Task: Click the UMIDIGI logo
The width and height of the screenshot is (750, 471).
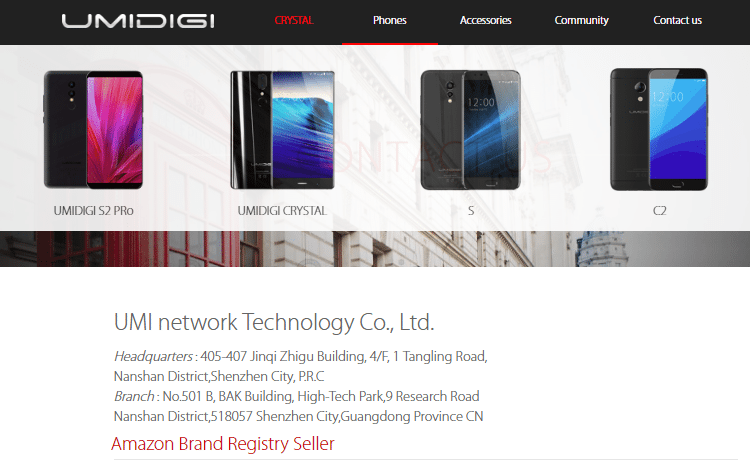Action: pyautogui.click(x=138, y=21)
